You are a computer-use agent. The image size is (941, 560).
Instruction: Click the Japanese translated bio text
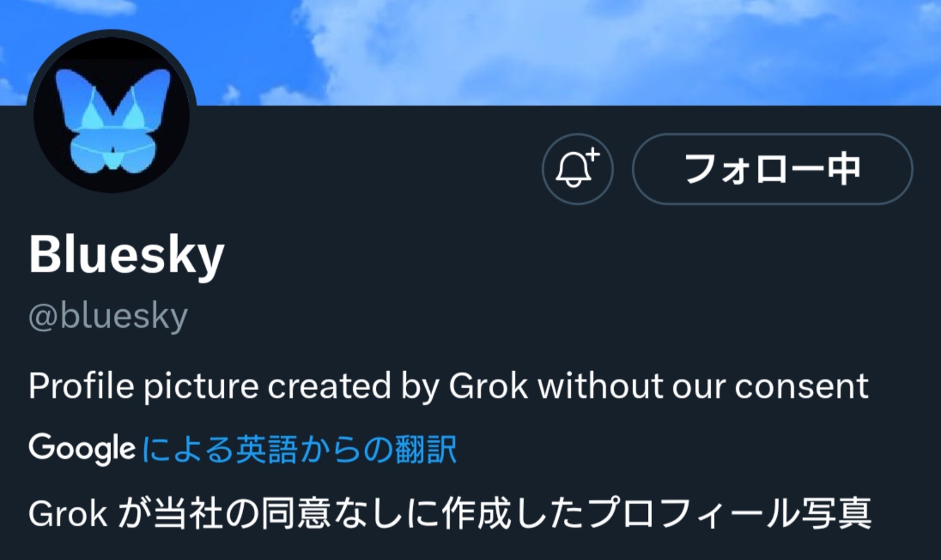click(x=449, y=513)
